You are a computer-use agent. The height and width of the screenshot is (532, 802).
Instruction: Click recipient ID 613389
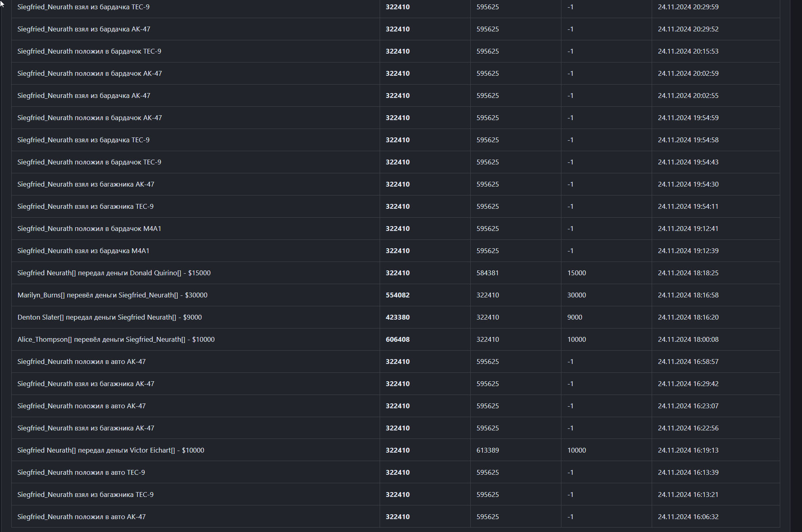(x=487, y=450)
